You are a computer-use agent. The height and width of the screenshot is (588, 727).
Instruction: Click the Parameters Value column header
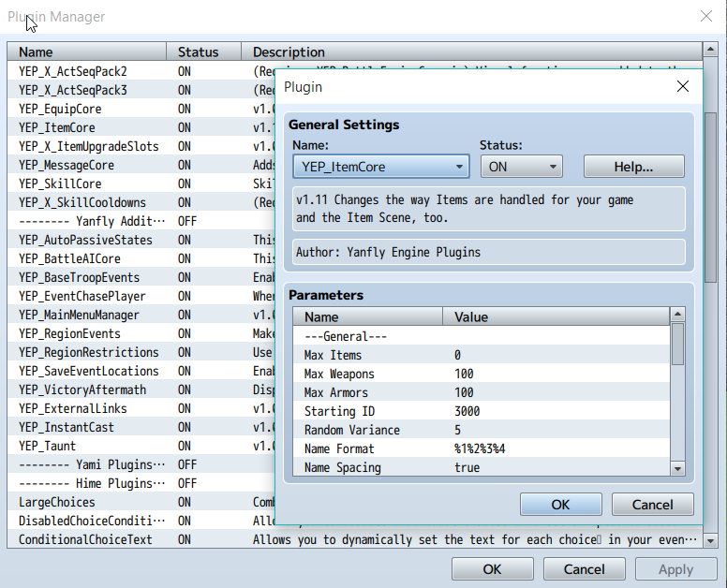pos(556,316)
